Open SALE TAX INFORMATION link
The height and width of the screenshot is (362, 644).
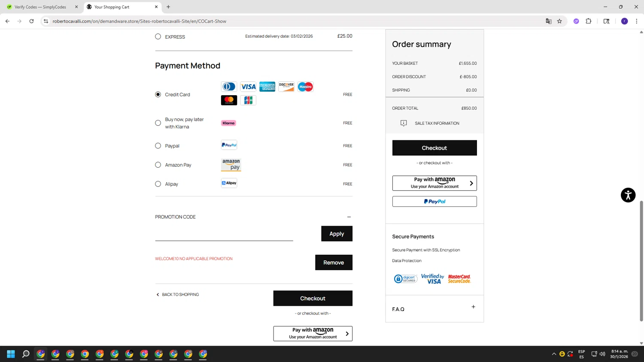[437, 124]
